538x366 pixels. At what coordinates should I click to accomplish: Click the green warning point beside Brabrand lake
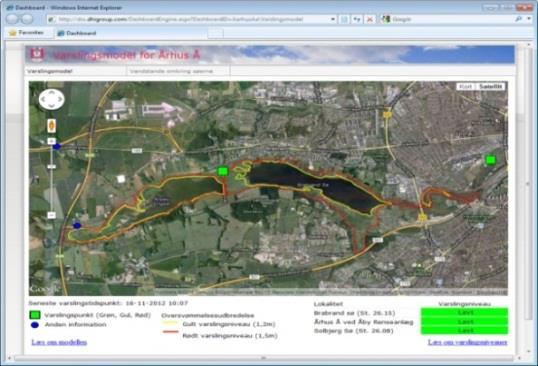(x=223, y=171)
